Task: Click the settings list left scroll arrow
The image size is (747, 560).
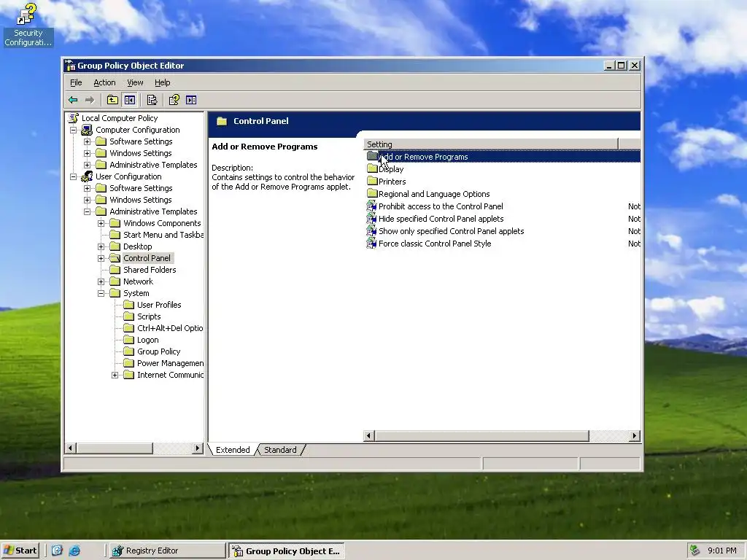Action: pyautogui.click(x=369, y=435)
